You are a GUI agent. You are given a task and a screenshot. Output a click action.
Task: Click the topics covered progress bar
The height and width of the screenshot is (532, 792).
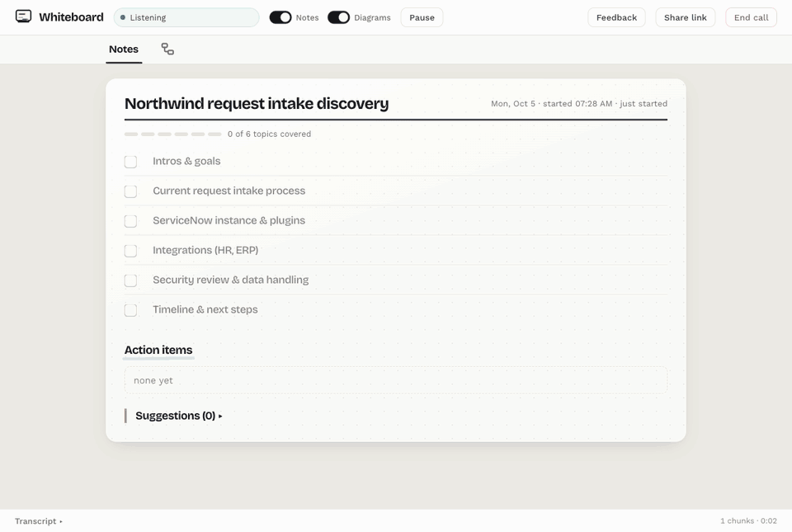pyautogui.click(x=172, y=134)
